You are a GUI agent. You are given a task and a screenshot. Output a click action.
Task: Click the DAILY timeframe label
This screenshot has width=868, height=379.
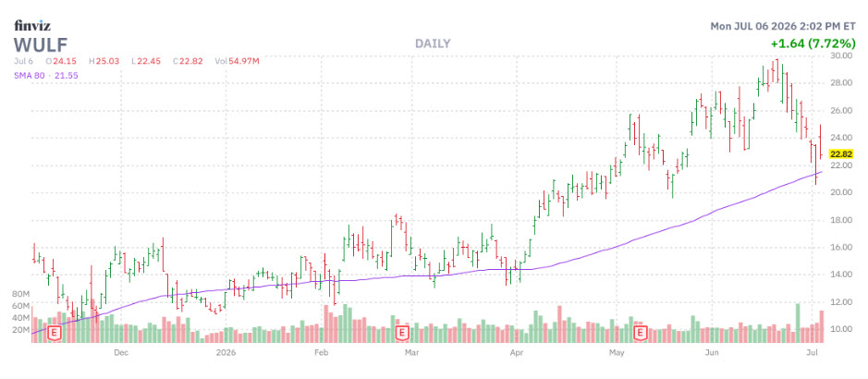point(433,43)
